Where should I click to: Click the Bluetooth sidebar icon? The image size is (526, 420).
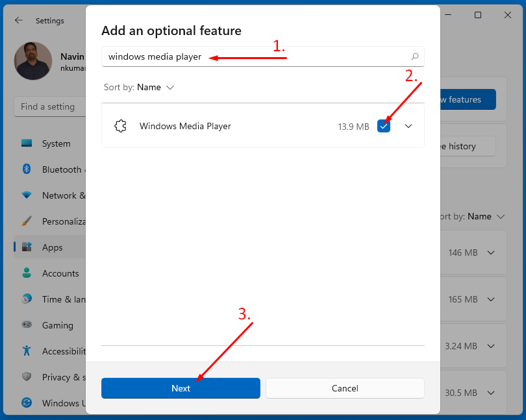[x=27, y=169]
